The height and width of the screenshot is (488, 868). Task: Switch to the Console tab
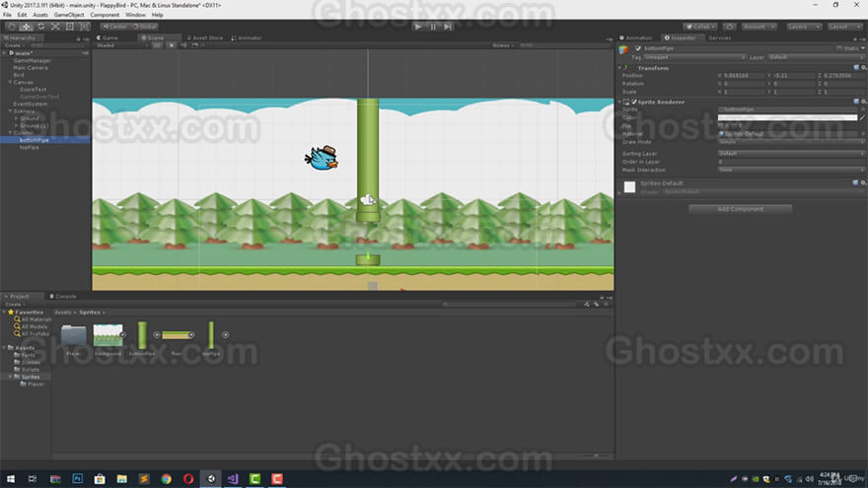[x=63, y=297]
